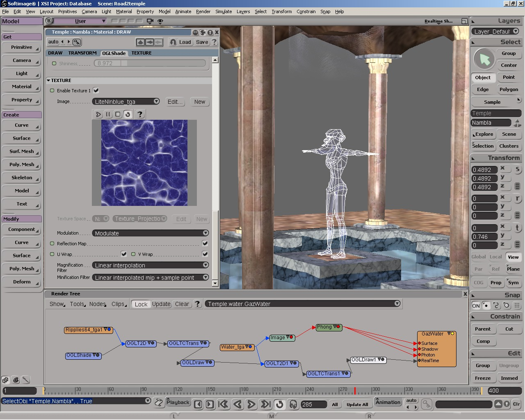
Task: Jump to last frame in playback controls
Action: 265,404
